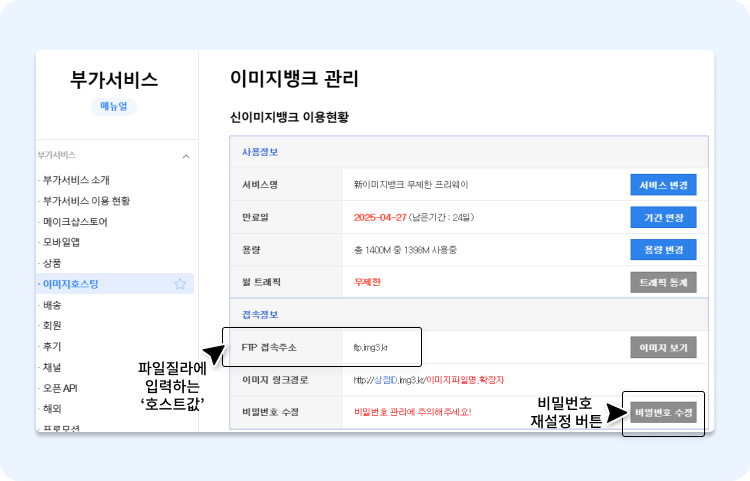Open 채널 sidebar item
The width and height of the screenshot is (750, 481).
[x=52, y=367]
